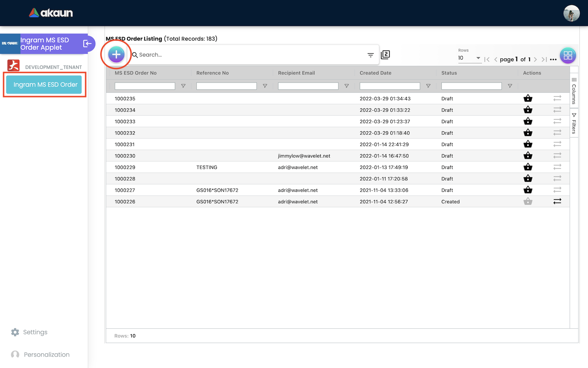The image size is (588, 368).
Task: Open the advanced search filter lines icon
Action: click(370, 55)
